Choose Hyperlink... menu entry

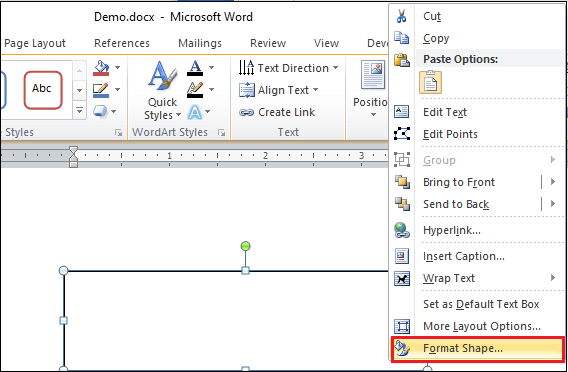coord(478,230)
